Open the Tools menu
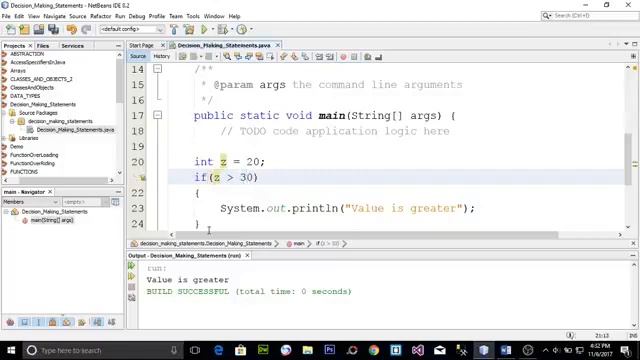Image resolution: width=640 pixels, height=360 pixels. pyautogui.click(x=193, y=16)
